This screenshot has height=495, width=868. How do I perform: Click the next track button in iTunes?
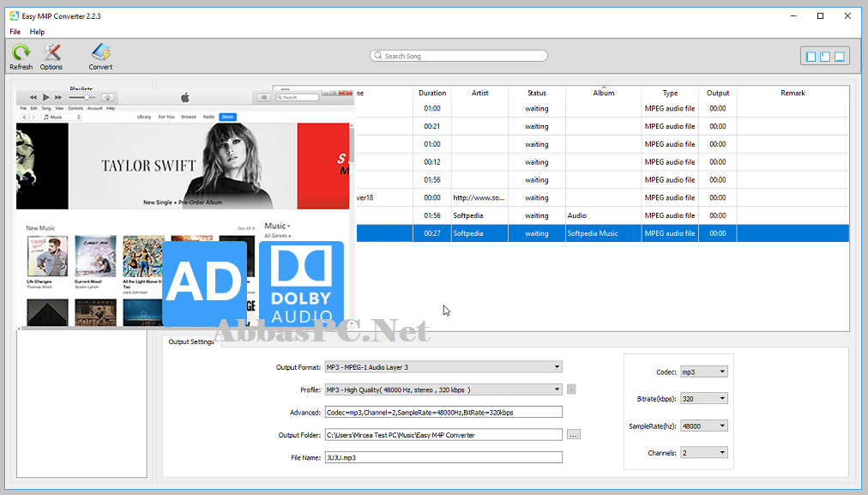click(58, 98)
